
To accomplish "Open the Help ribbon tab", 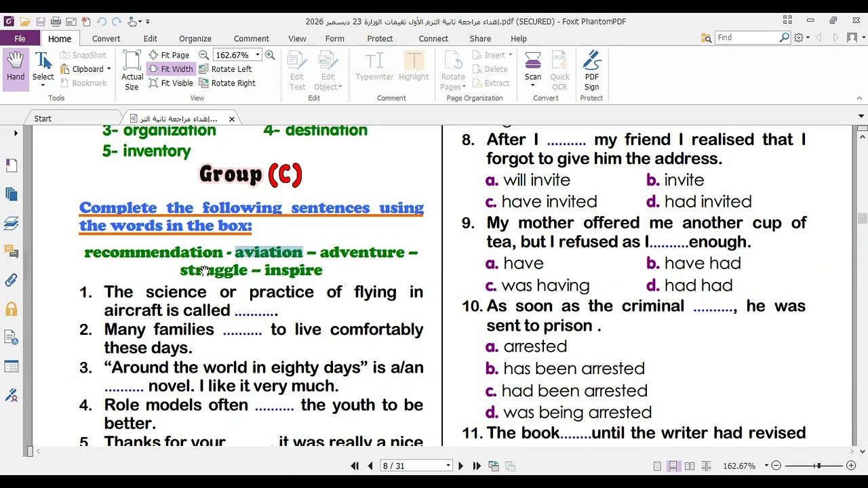I will click(519, 39).
